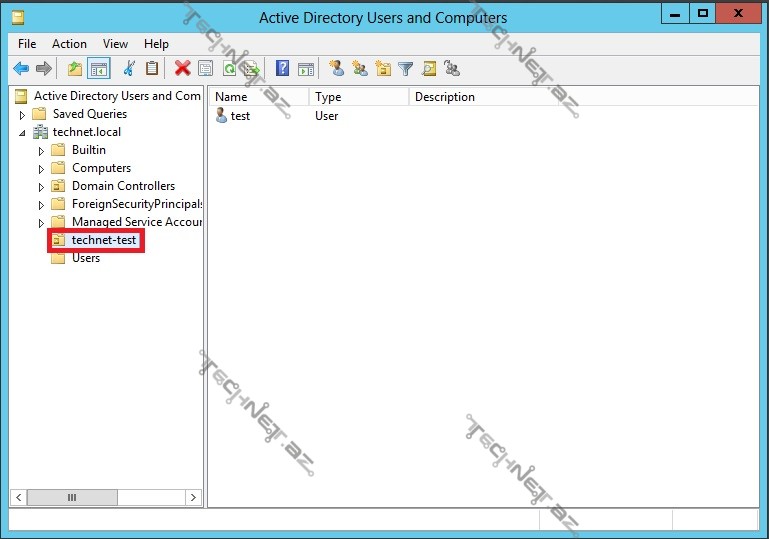The width and height of the screenshot is (769, 539).
Task: Expand the Domain Controllers node
Action: (x=42, y=187)
